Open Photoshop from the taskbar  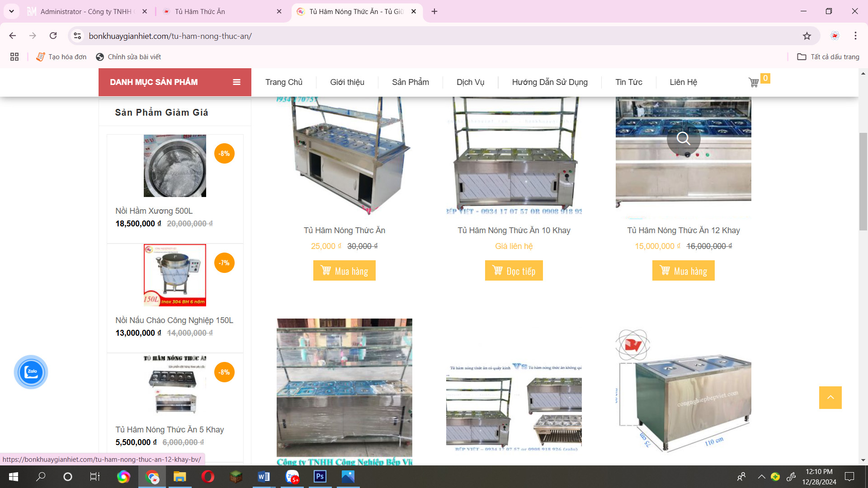tap(320, 477)
